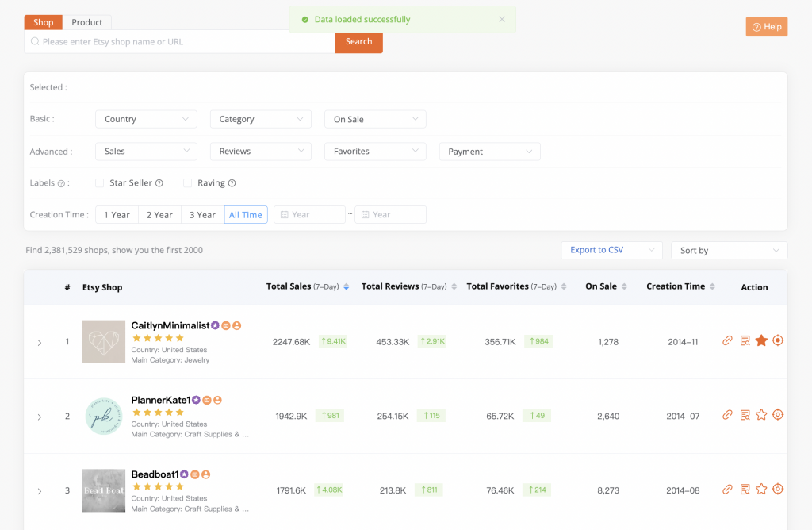Select the 1 Year creation time option

click(x=117, y=215)
